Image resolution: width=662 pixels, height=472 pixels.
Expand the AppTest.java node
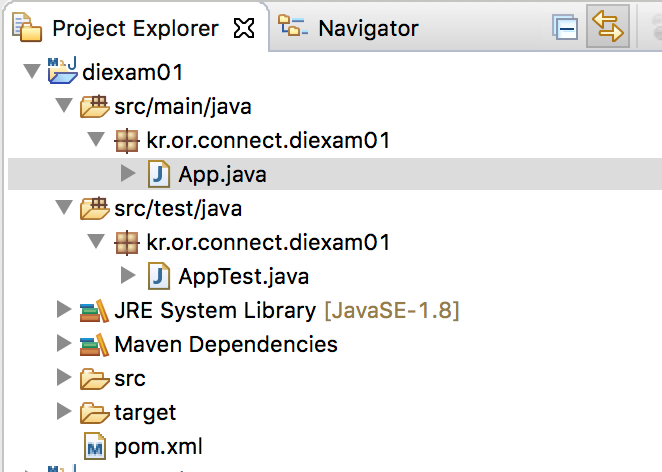tap(128, 275)
